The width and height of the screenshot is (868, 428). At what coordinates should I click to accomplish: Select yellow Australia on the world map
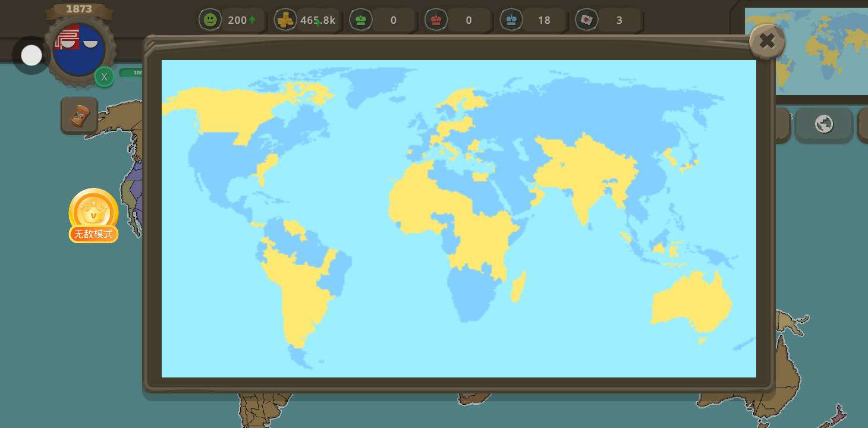(691, 303)
